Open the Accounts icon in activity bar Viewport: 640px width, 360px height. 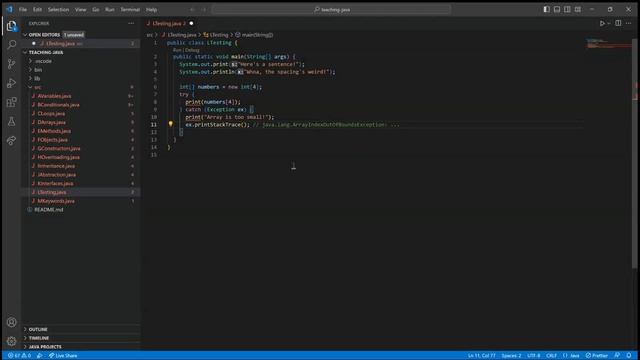pos(11,322)
